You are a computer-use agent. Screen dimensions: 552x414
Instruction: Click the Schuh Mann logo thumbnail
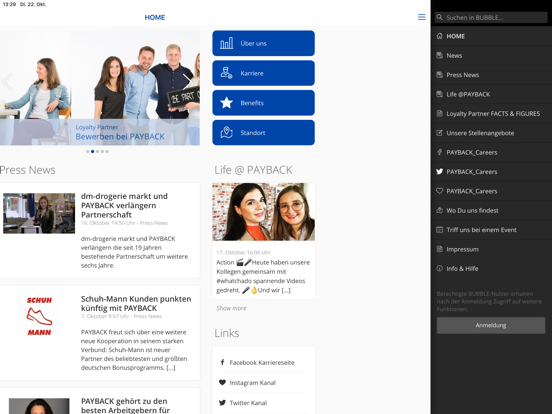pyautogui.click(x=39, y=316)
